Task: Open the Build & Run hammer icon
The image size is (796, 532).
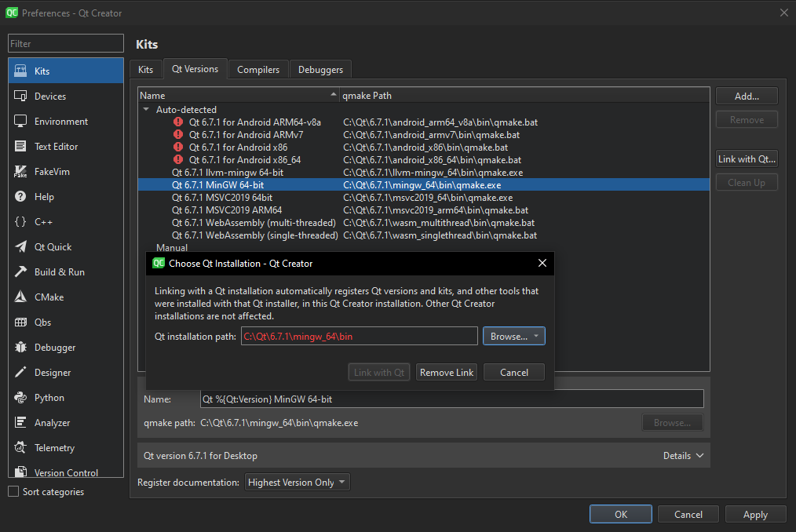Action: click(x=20, y=271)
